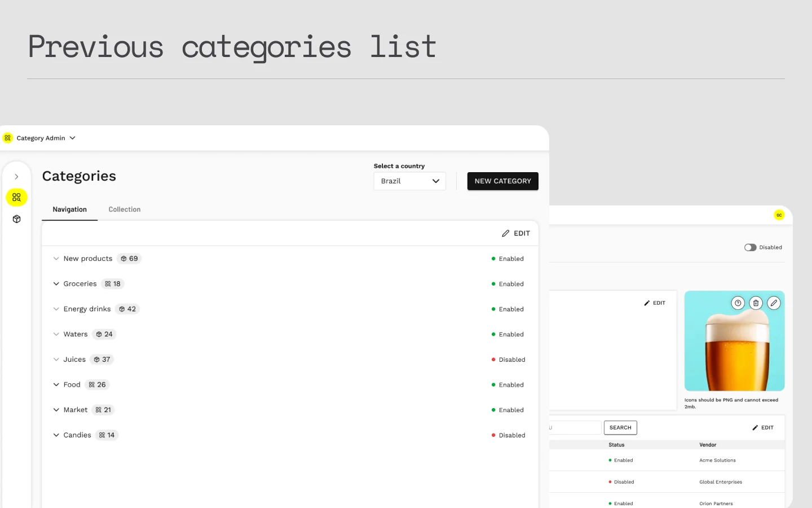Expand the Groceries row

click(56, 284)
